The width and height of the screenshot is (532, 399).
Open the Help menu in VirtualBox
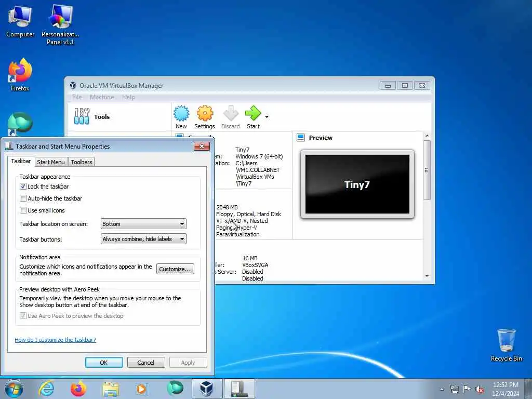(x=129, y=97)
